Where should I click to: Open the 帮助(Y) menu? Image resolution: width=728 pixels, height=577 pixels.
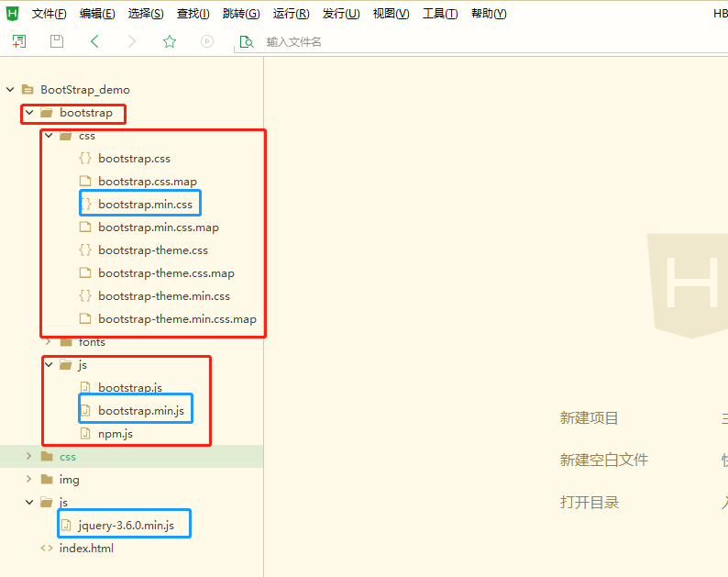pos(489,14)
